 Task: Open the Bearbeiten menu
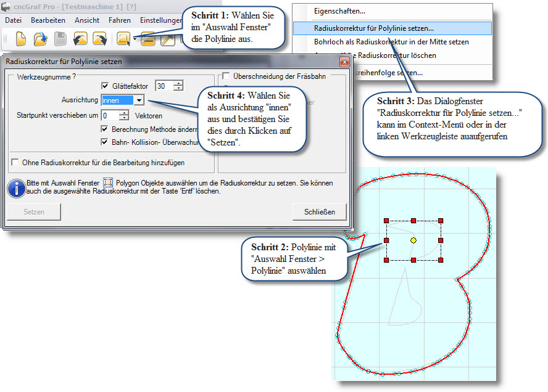pyautogui.click(x=48, y=20)
